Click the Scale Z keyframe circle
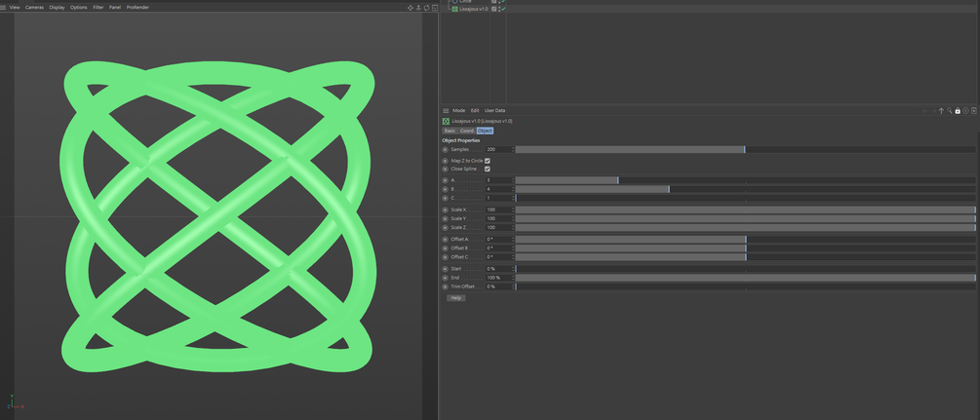The image size is (980, 420). click(445, 227)
